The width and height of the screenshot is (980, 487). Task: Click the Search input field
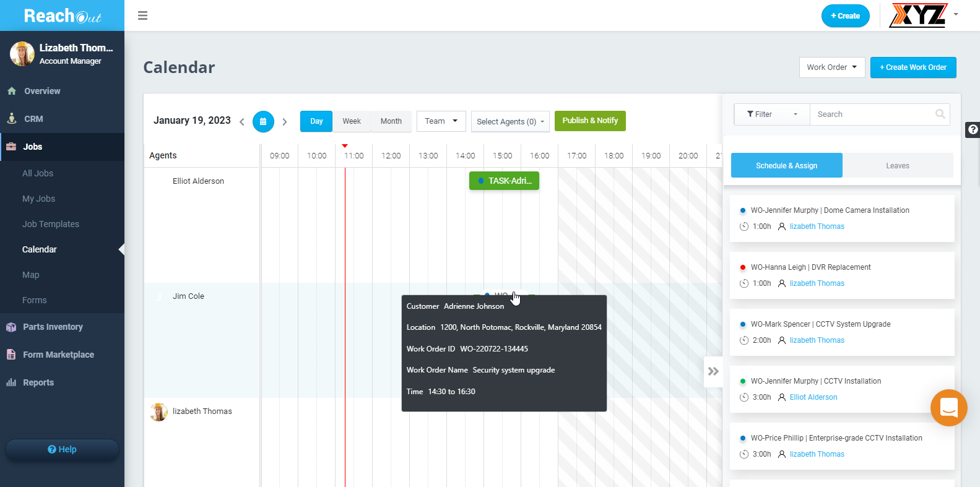[x=873, y=114]
